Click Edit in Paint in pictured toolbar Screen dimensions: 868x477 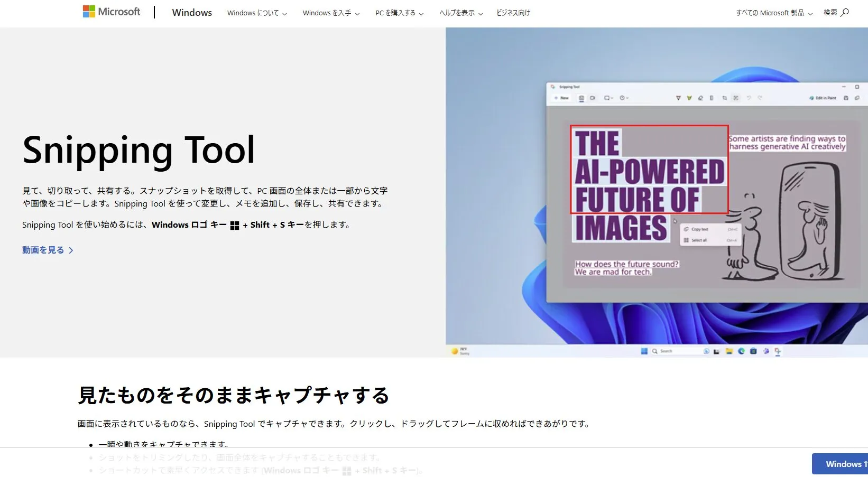(x=823, y=98)
